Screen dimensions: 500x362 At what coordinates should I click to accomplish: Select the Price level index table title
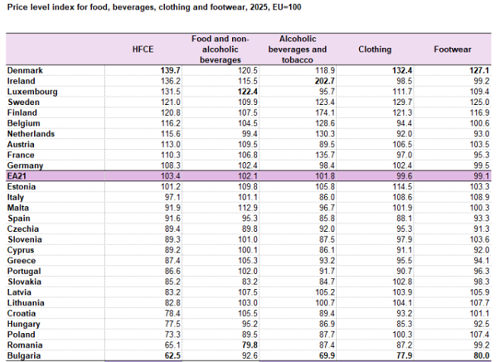[154, 7]
